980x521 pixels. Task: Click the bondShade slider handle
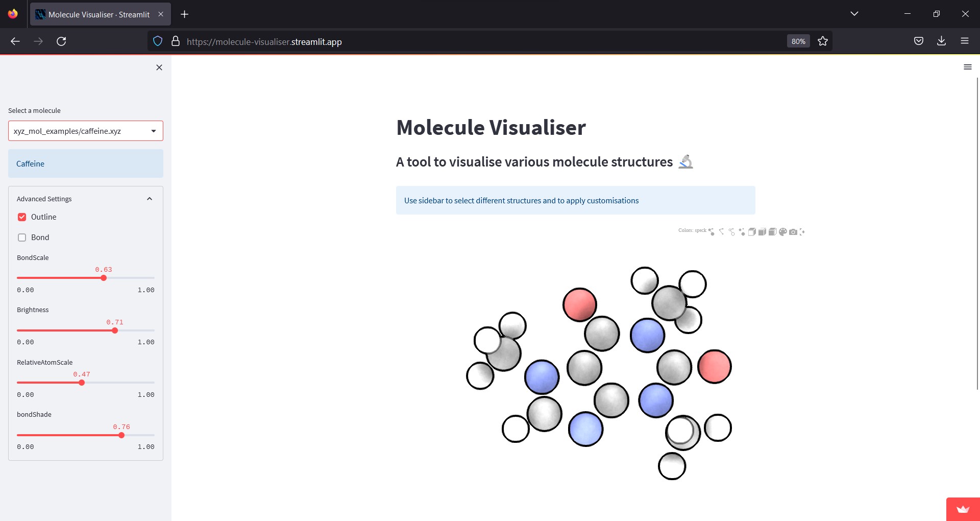(x=121, y=435)
